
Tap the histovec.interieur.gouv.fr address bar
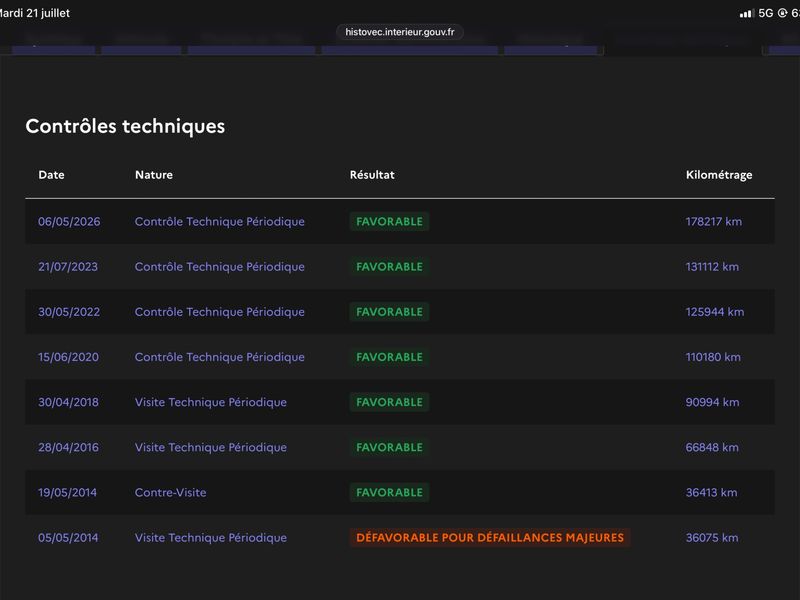tap(399, 32)
